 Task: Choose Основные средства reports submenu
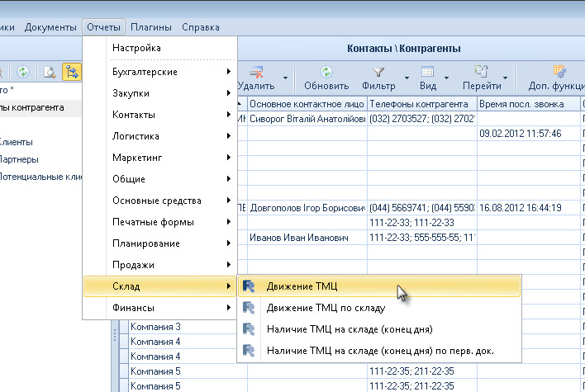click(159, 201)
